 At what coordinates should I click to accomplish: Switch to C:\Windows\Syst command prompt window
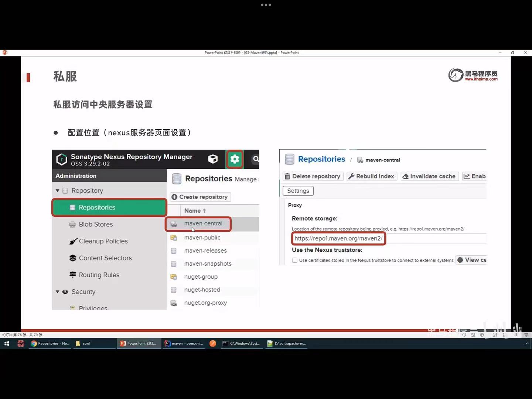(x=242, y=344)
